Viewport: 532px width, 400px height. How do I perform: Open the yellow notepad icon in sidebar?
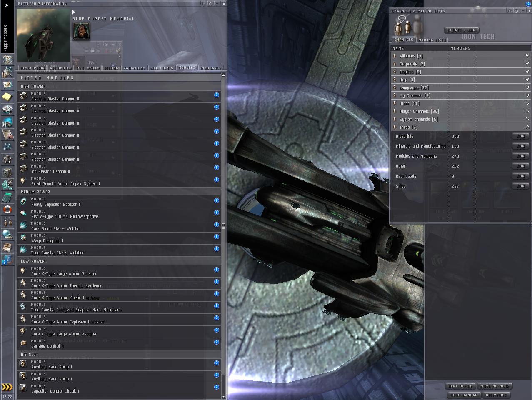(x=7, y=97)
